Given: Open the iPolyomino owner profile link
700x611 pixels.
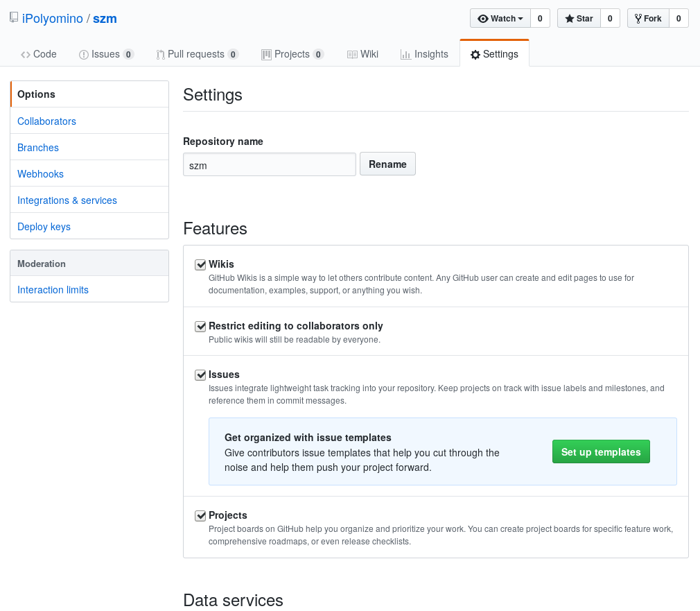Looking at the screenshot, I should (x=52, y=19).
